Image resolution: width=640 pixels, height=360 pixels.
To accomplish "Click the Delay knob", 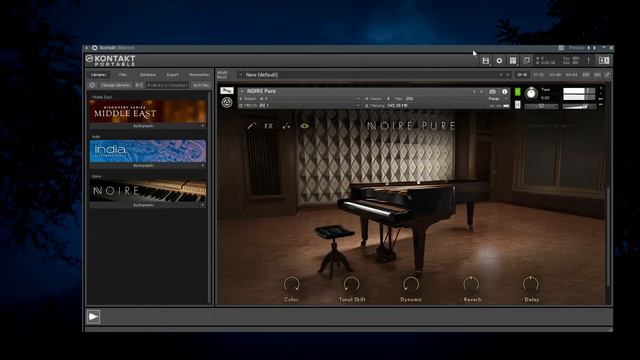I will coord(531,284).
